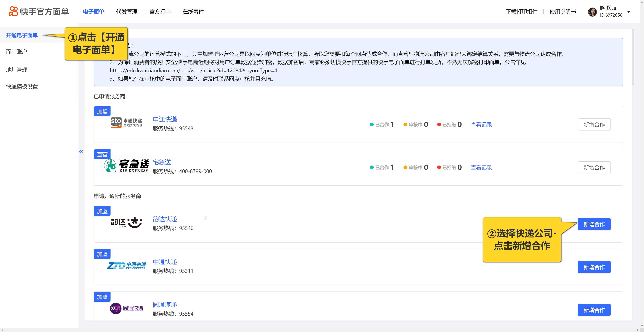The height and width of the screenshot is (332, 644).
Task: Click the horizontal scrollbar at bottom
Action: (x=320, y=330)
